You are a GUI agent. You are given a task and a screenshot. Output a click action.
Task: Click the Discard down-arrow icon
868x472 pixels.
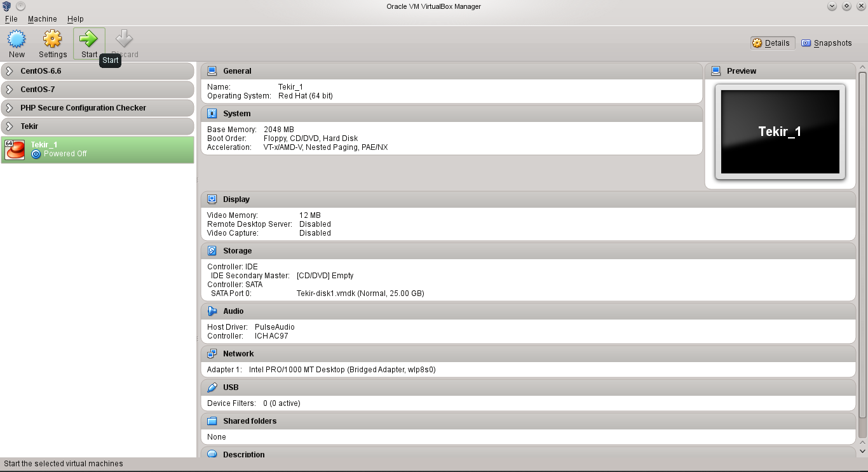tap(125, 39)
